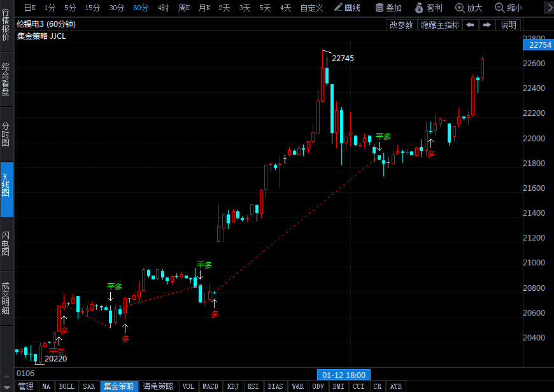Click the 20220 low price label
The height and width of the screenshot is (392, 554).
click(x=56, y=359)
